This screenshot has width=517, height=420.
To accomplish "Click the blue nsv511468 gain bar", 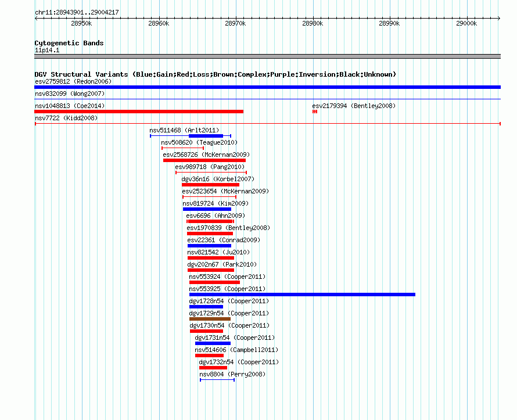I will 206,136.
